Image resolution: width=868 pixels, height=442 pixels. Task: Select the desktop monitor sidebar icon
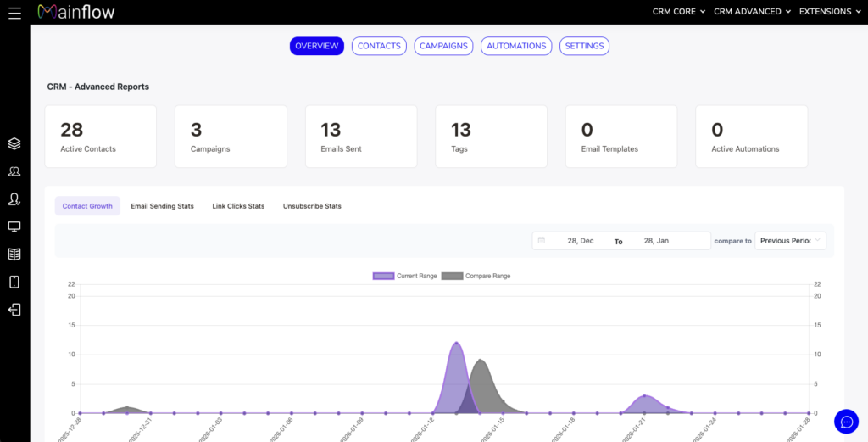[14, 227]
